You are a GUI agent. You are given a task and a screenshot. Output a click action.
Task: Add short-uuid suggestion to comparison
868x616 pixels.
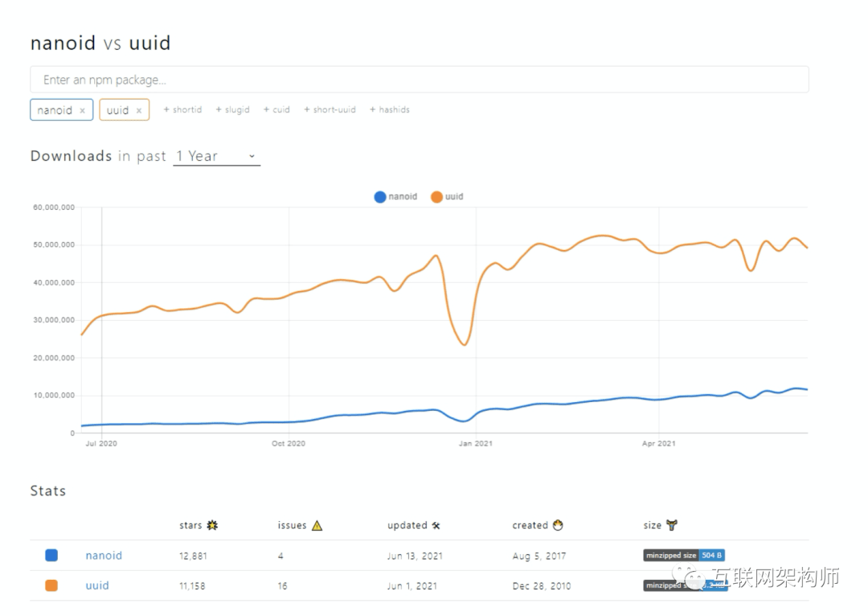(330, 109)
